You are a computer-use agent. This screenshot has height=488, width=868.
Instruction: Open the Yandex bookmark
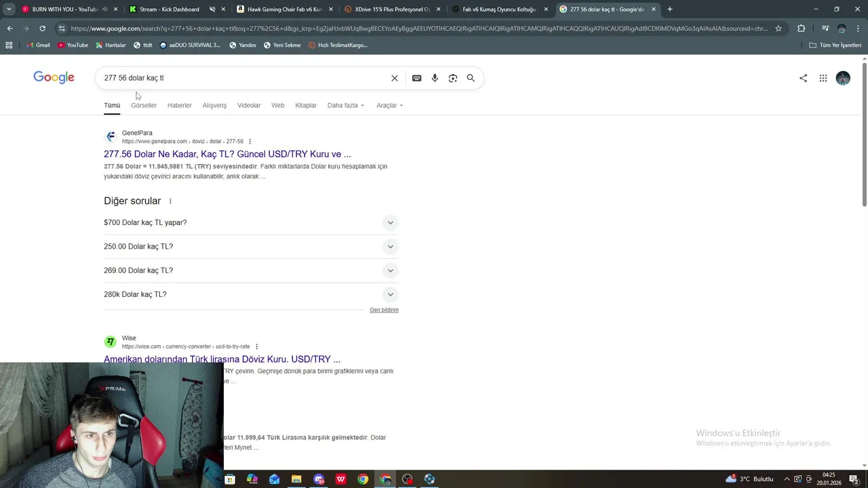click(243, 45)
